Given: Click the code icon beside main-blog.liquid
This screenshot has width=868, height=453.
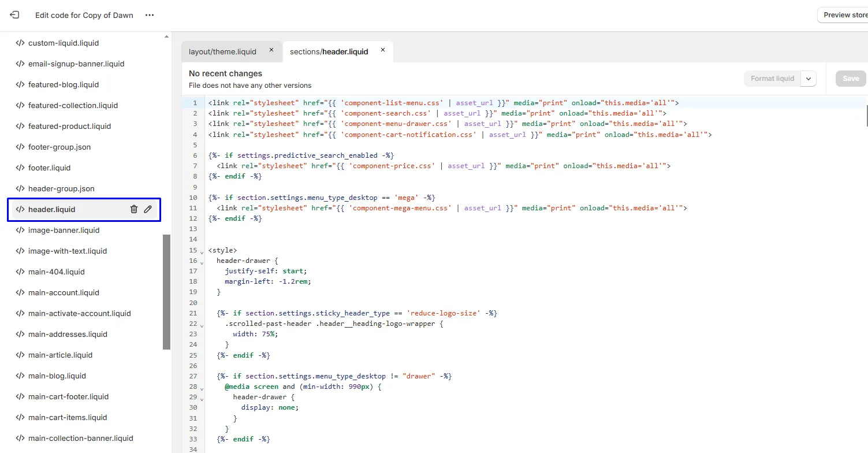Looking at the screenshot, I should pyautogui.click(x=20, y=376).
